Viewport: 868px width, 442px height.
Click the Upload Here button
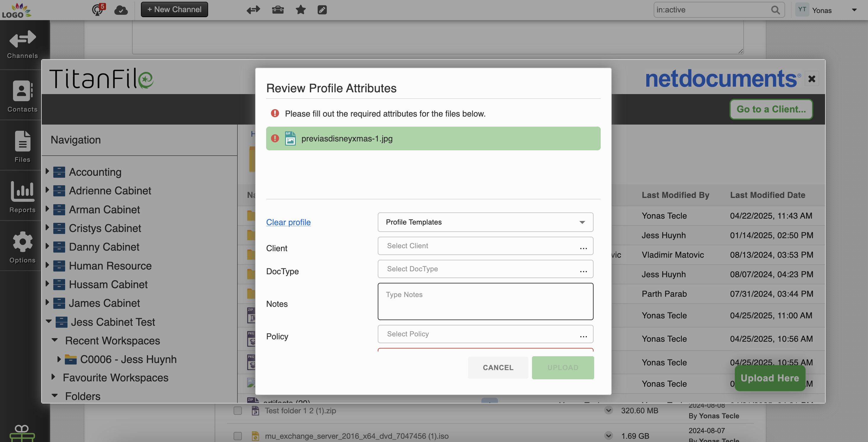[770, 378]
